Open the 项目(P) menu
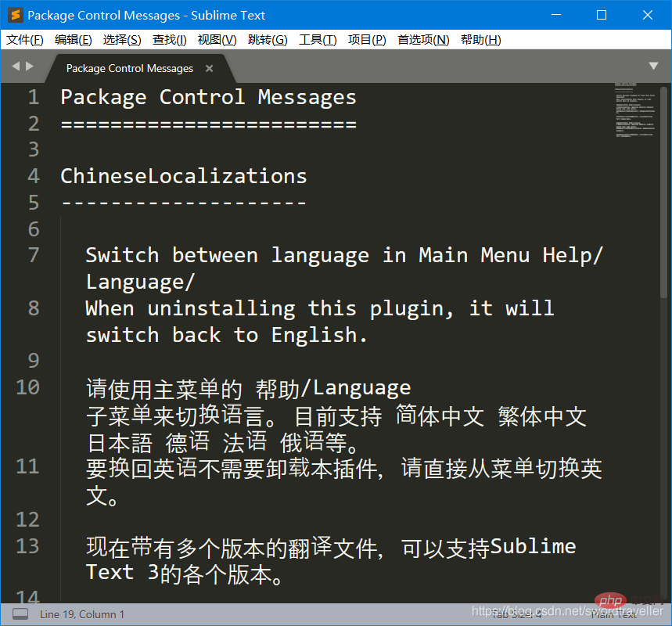The width and height of the screenshot is (672, 626). tap(367, 40)
